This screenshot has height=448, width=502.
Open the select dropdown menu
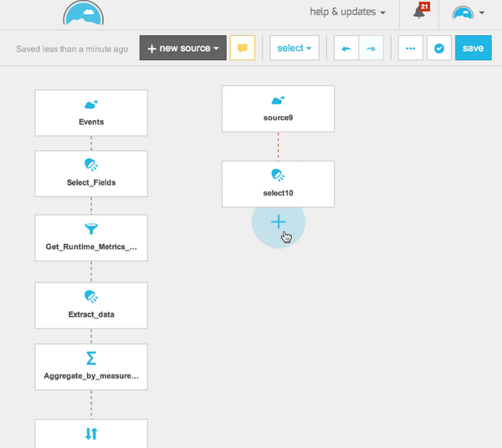coord(295,48)
